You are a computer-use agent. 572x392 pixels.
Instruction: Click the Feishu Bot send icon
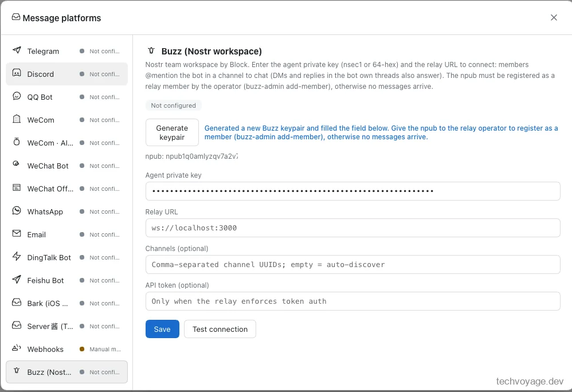click(17, 279)
